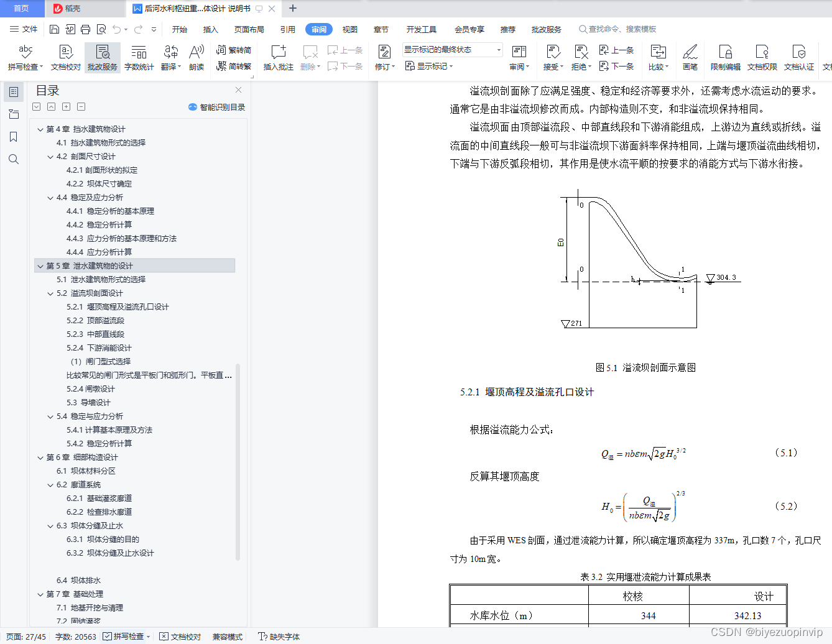This screenshot has height=644, width=832.
Task: Click 智能识别目录 smart TOC recognition
Action: pyautogui.click(x=216, y=107)
